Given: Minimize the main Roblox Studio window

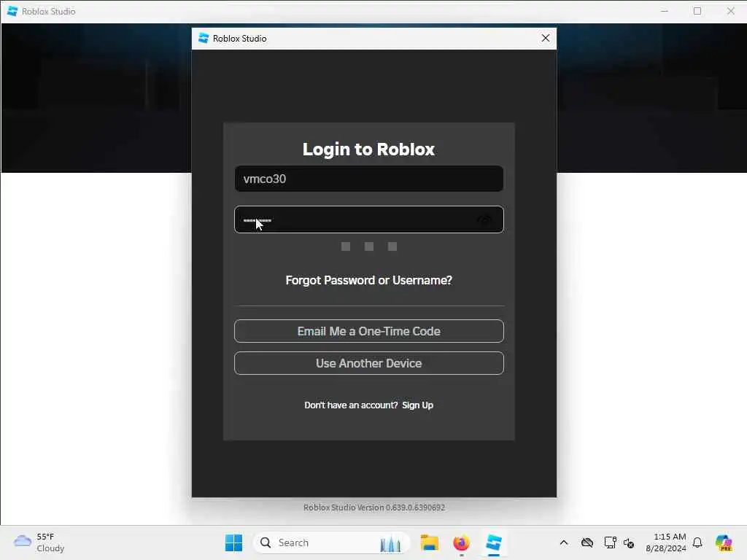Looking at the screenshot, I should [664, 11].
